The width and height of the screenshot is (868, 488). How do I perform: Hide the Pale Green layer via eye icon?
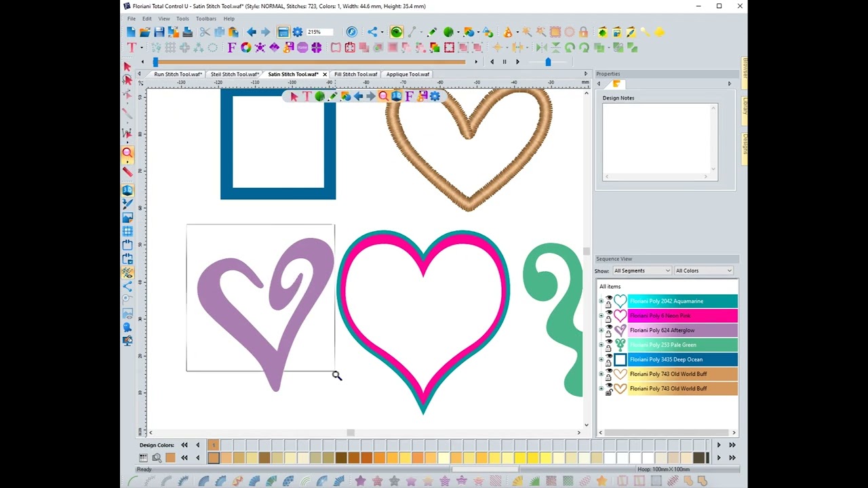point(609,341)
